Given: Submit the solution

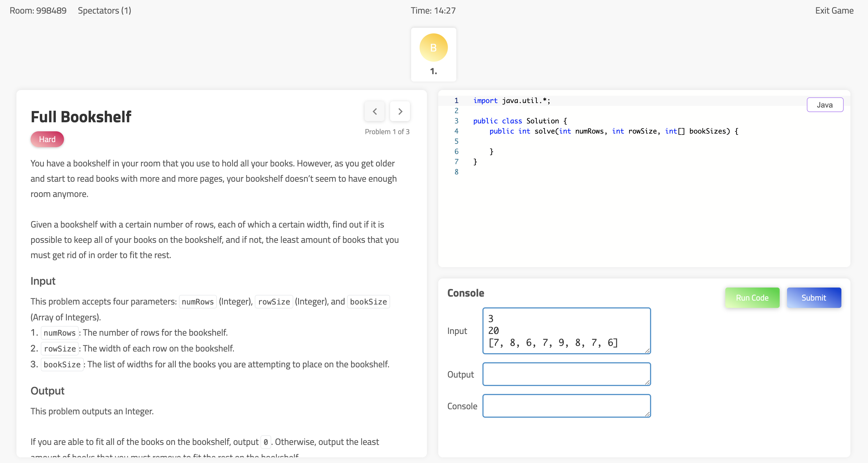Looking at the screenshot, I should tap(813, 298).
